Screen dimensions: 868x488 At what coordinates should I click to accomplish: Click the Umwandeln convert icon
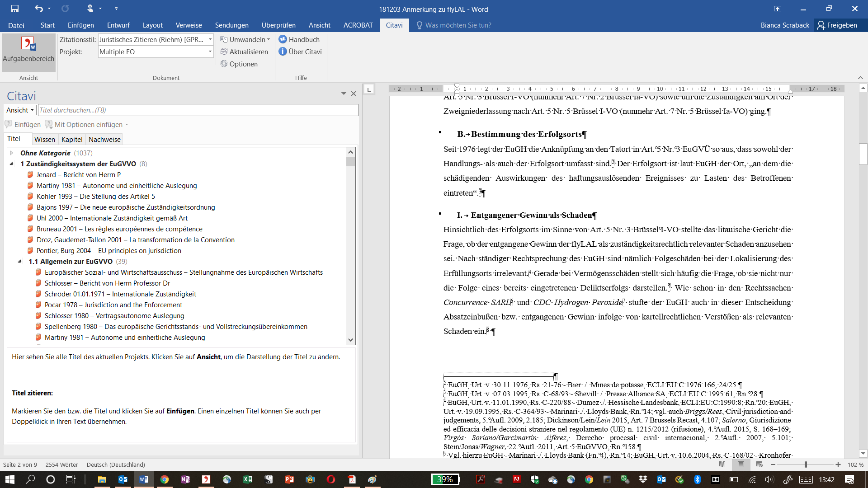pos(224,40)
